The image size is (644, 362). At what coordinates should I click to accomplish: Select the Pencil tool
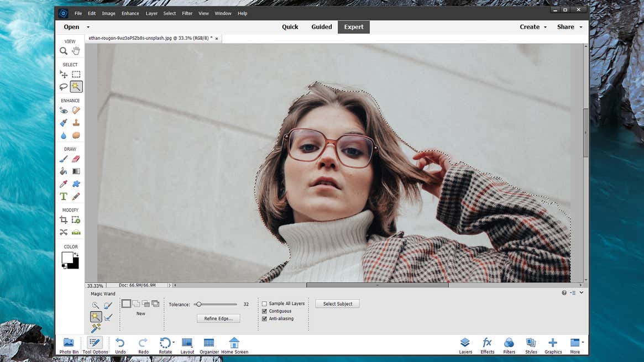coord(76,197)
